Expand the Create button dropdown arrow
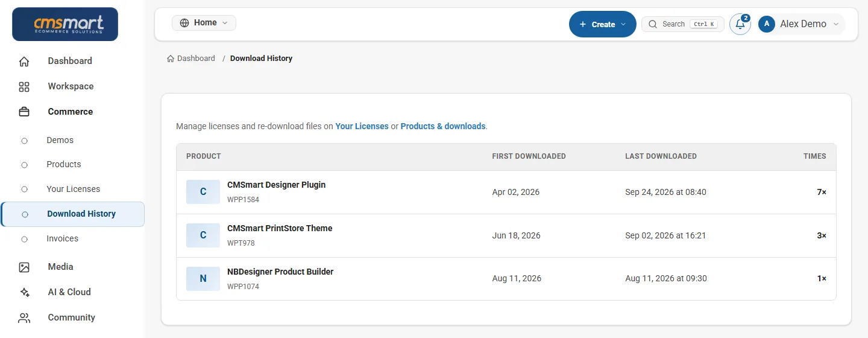Screen dimensions: 868x338 pos(623,24)
